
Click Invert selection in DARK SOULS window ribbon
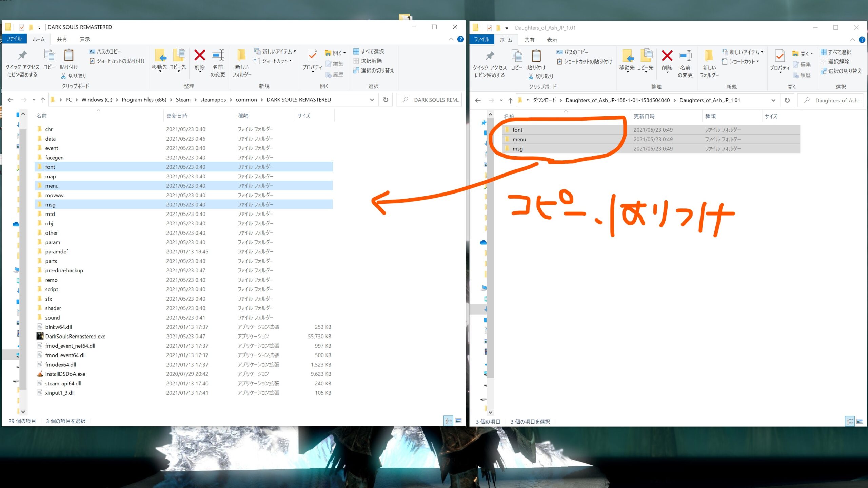tap(374, 70)
